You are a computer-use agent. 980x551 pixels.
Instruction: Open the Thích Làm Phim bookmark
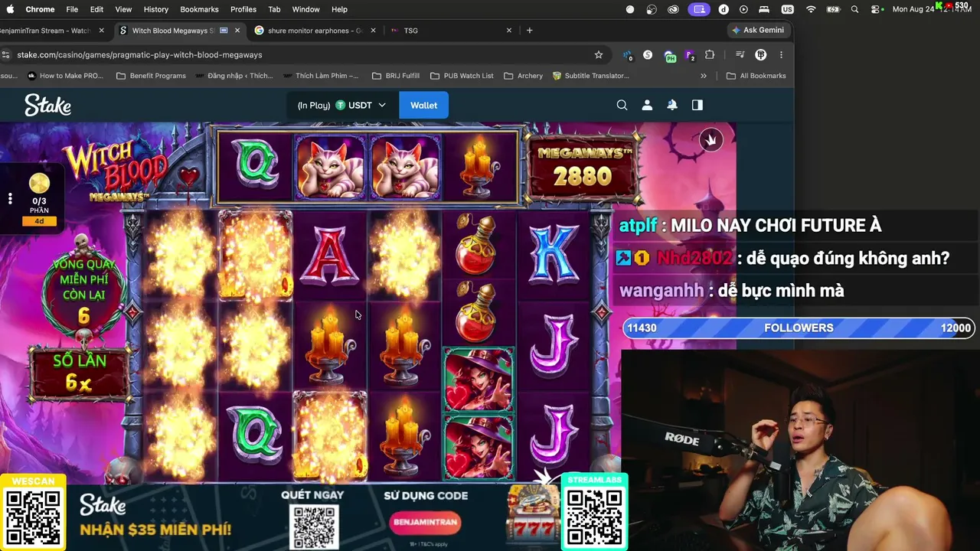point(321,76)
